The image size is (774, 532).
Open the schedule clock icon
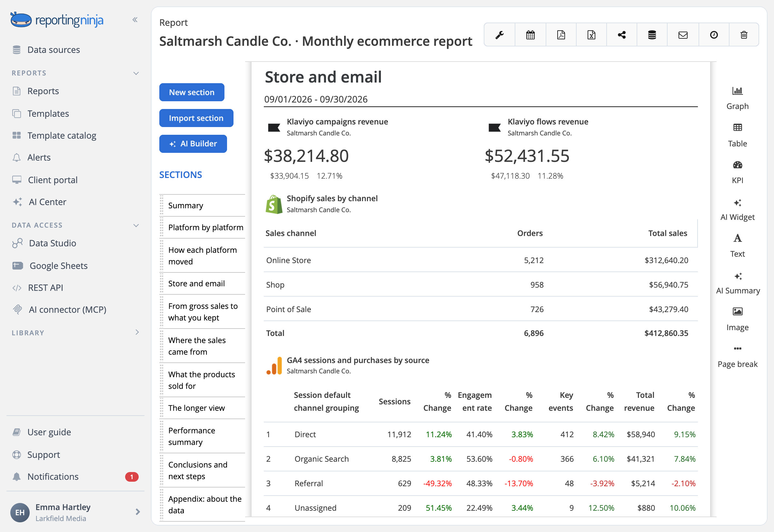tap(714, 35)
